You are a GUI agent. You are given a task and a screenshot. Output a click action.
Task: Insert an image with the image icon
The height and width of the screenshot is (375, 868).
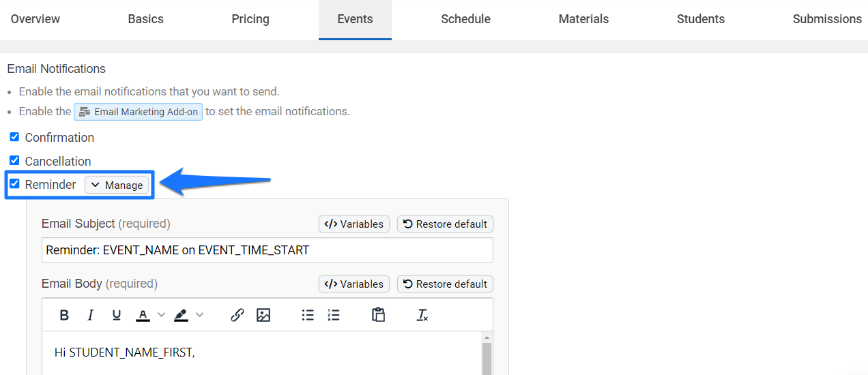[x=263, y=315]
